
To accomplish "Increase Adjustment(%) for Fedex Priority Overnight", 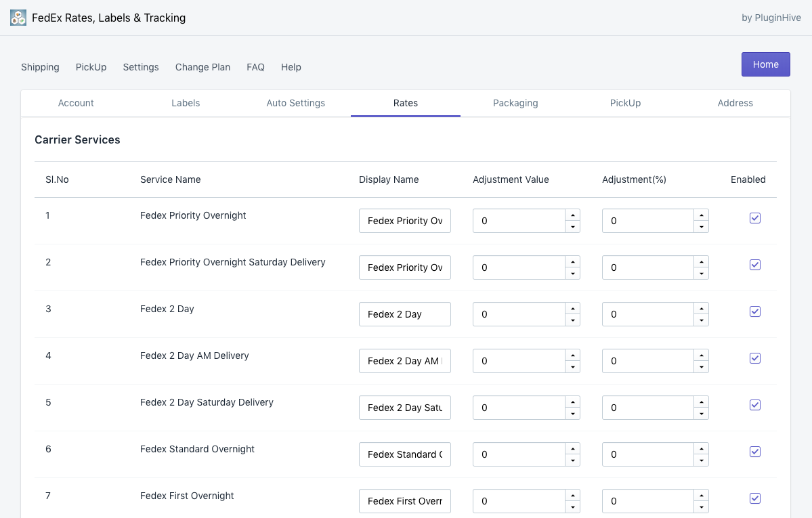I will pyautogui.click(x=701, y=215).
